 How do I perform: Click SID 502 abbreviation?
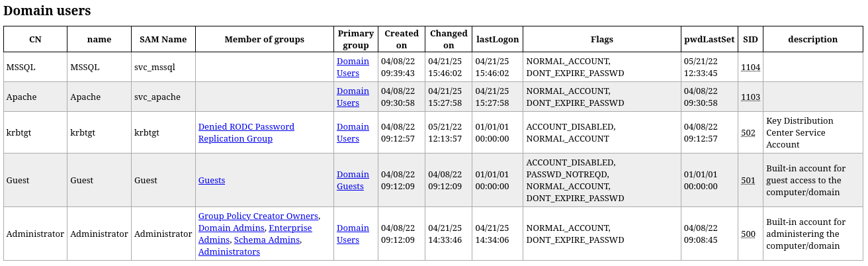click(748, 132)
